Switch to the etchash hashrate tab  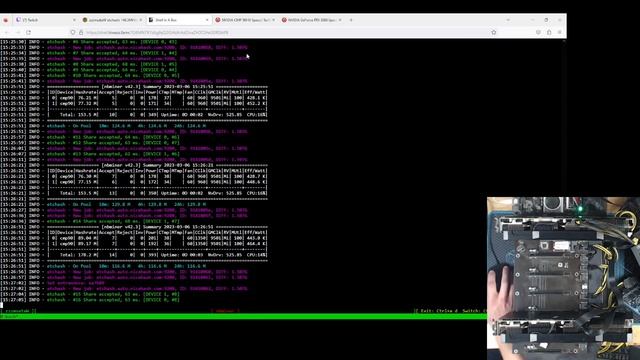(112, 20)
